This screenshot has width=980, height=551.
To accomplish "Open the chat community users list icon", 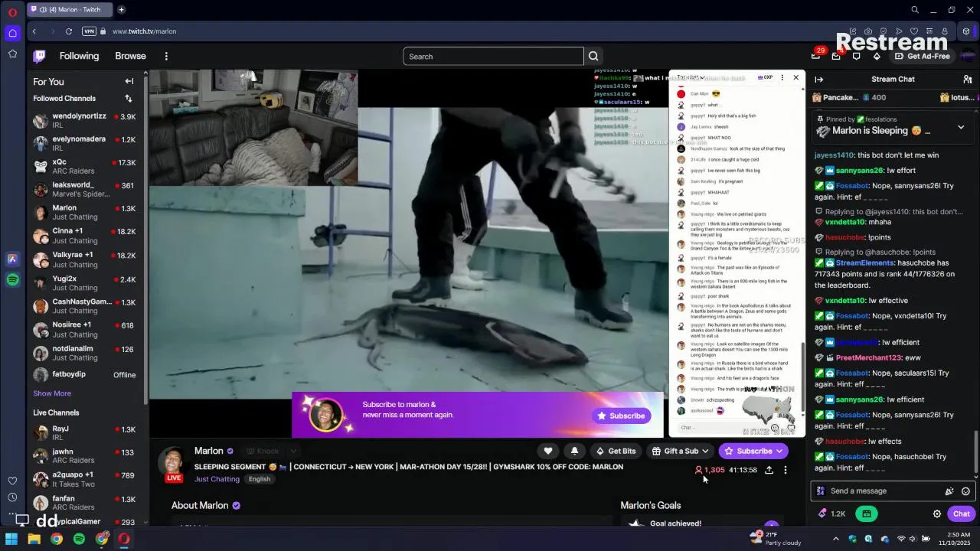I will click(968, 79).
